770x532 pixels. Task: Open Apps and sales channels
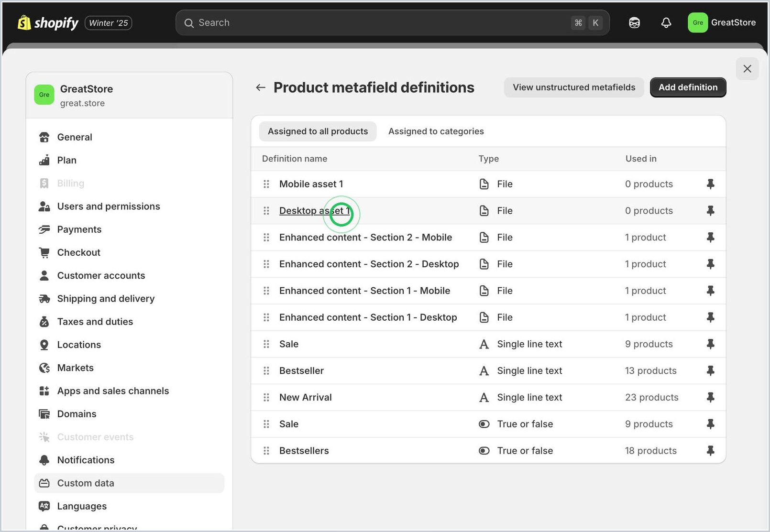[129, 391]
